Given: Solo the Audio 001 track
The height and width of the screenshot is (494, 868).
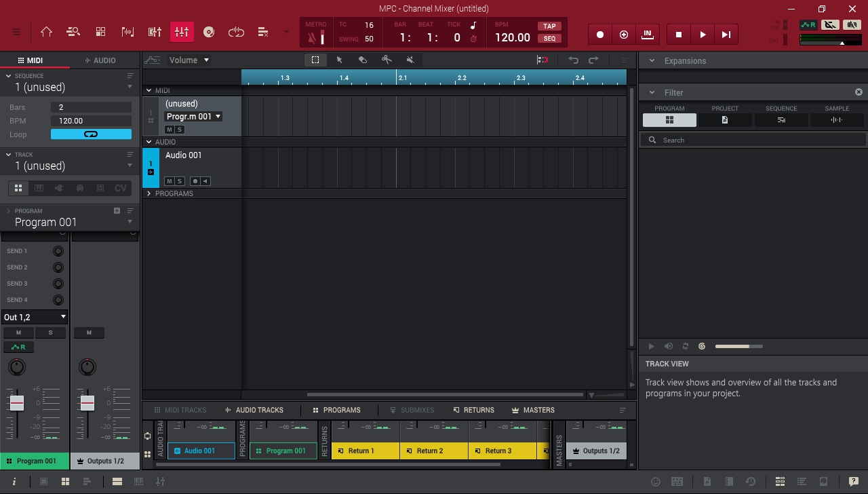Looking at the screenshot, I should pyautogui.click(x=179, y=181).
